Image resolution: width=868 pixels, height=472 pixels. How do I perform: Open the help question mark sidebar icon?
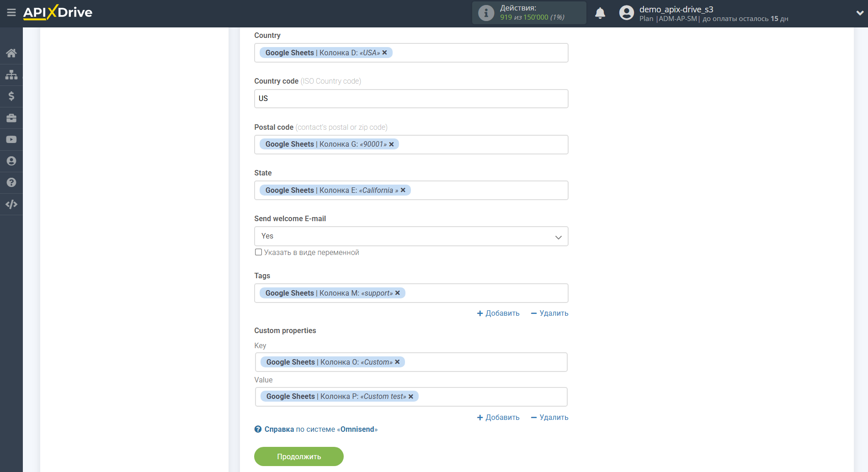click(11, 182)
